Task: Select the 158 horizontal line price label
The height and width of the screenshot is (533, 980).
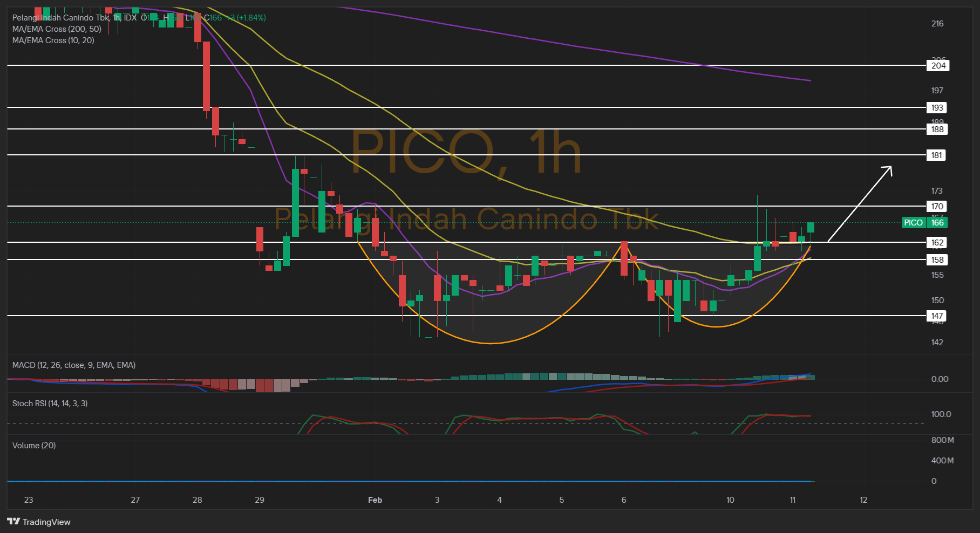Action: 937,260
